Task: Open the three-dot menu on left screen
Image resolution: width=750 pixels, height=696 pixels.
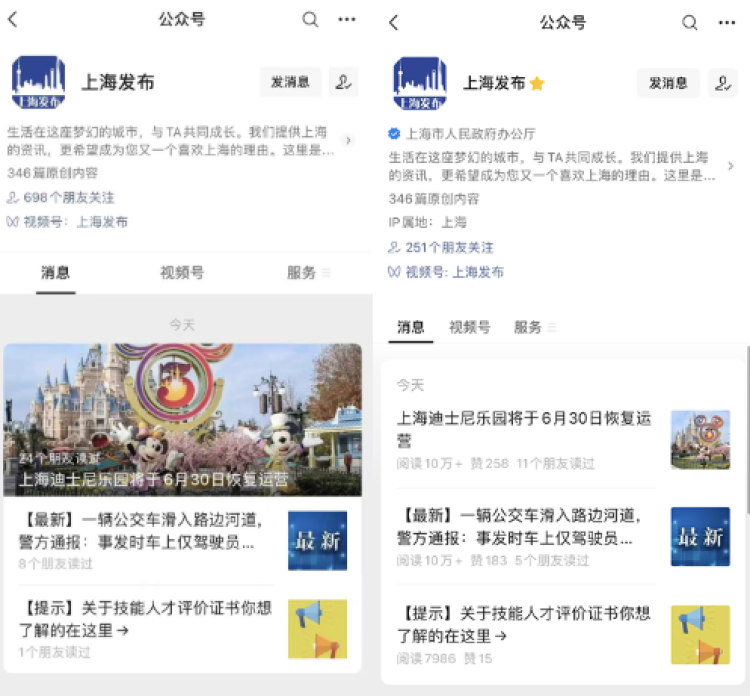Action: (x=347, y=19)
